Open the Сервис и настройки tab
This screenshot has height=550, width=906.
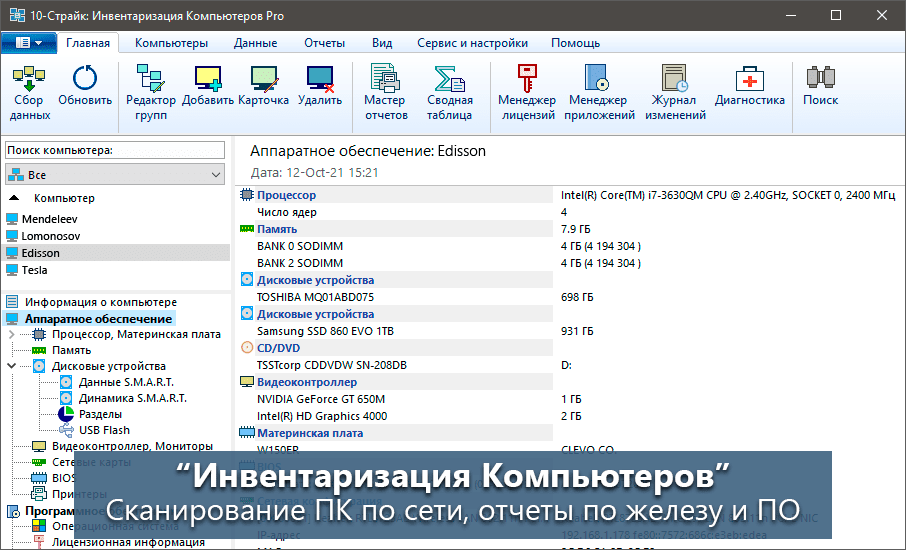tap(473, 43)
